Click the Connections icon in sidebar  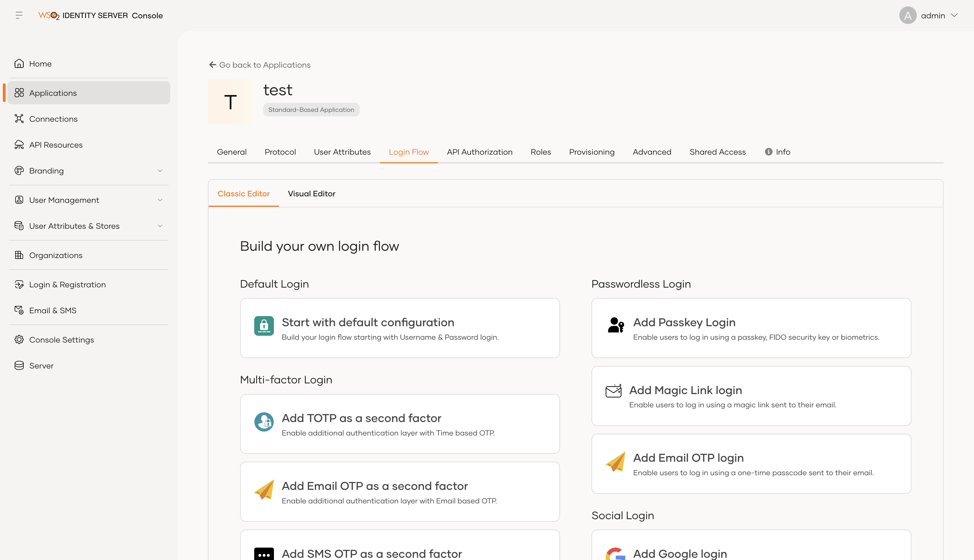(19, 119)
